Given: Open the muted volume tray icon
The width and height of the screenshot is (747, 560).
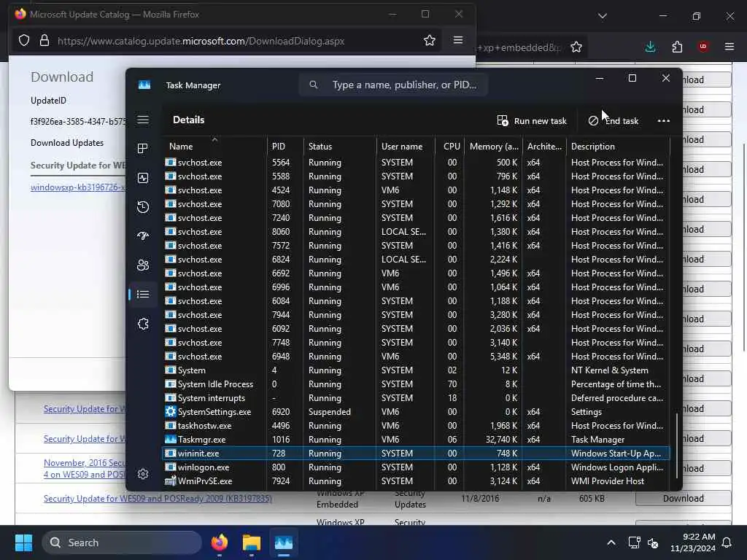Looking at the screenshot, I should pos(653,542).
